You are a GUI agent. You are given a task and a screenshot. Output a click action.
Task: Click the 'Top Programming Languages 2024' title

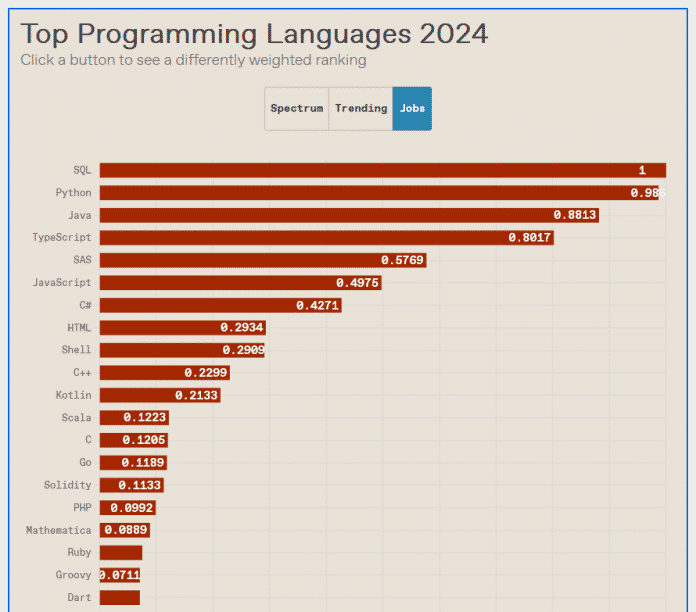tap(254, 34)
